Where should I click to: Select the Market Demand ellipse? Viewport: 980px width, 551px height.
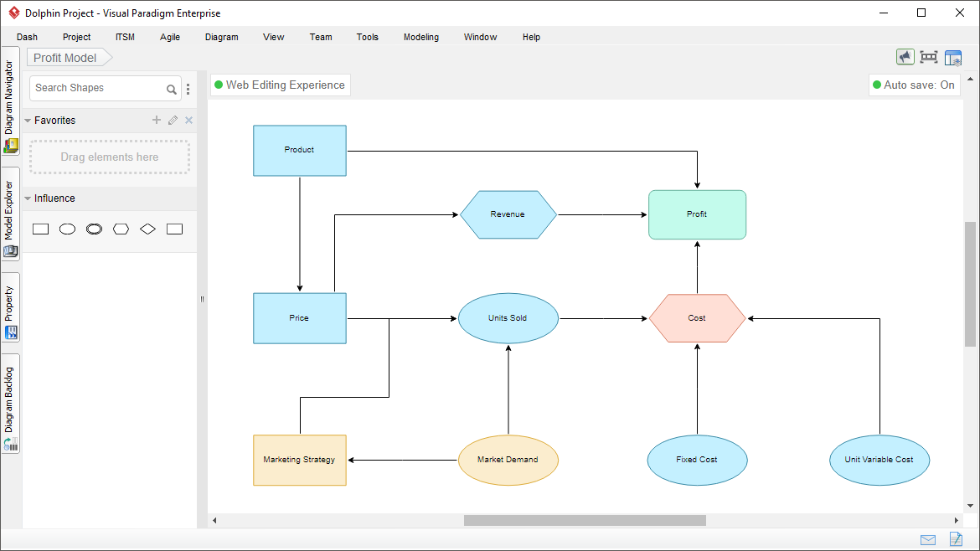[x=508, y=460]
